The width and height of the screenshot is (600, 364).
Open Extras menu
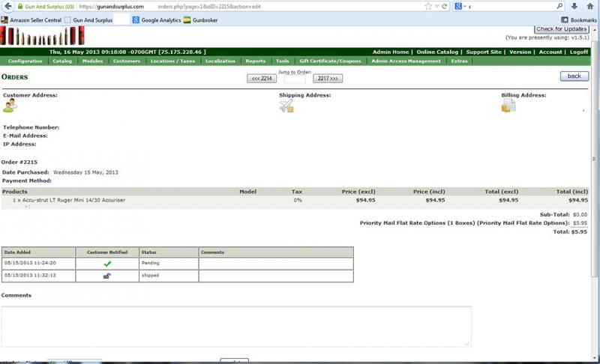pos(459,61)
